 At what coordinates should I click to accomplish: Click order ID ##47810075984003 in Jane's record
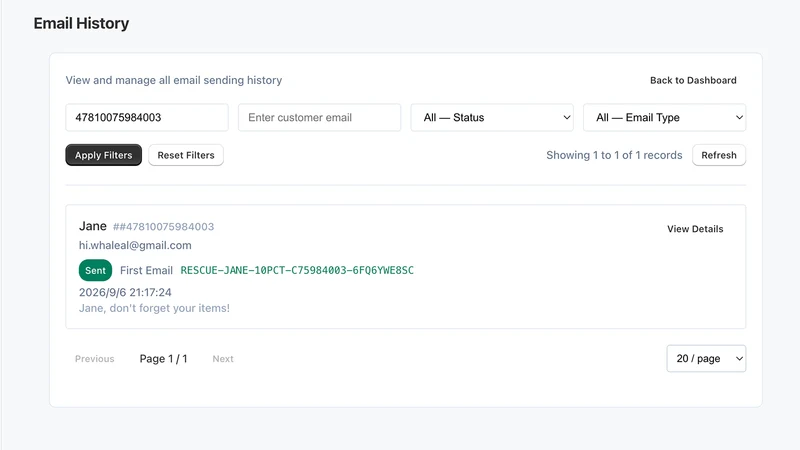point(163,227)
